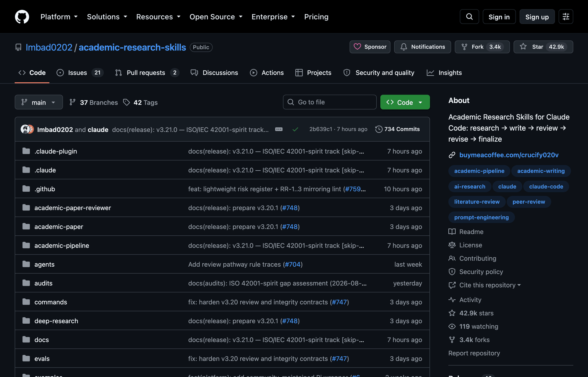Select the academic-pipeline topic tag
This screenshot has width=588, height=377.
tap(479, 171)
